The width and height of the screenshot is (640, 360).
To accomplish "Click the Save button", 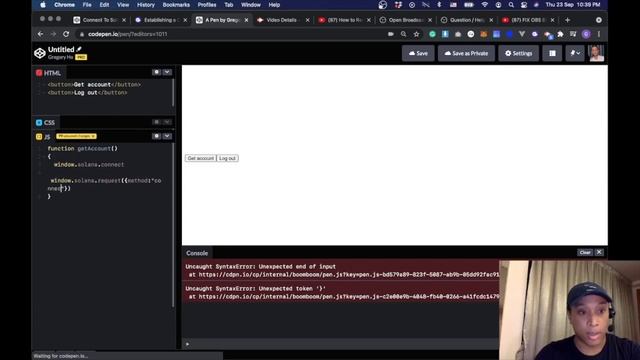I will (418, 53).
